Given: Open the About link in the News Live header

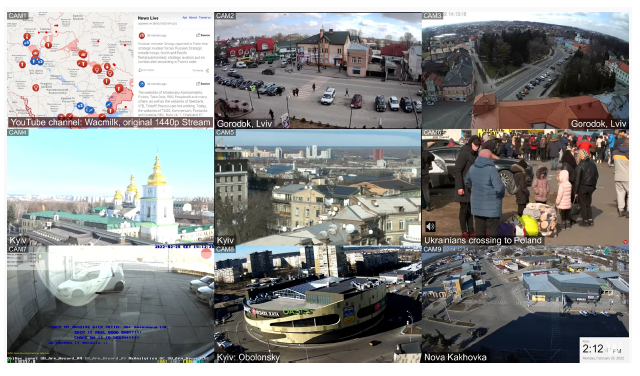Looking at the screenshot, I should point(193,18).
